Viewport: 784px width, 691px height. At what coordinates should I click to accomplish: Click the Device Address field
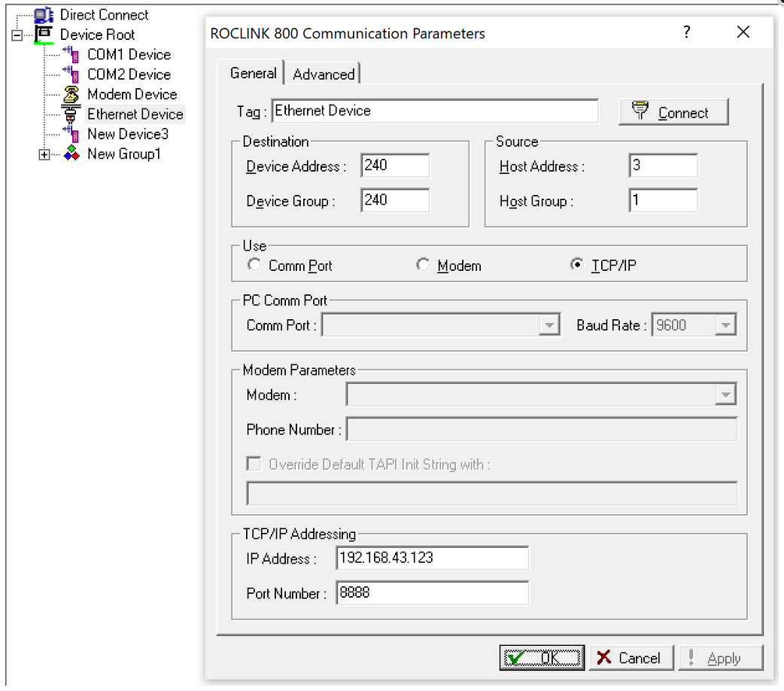395,165
